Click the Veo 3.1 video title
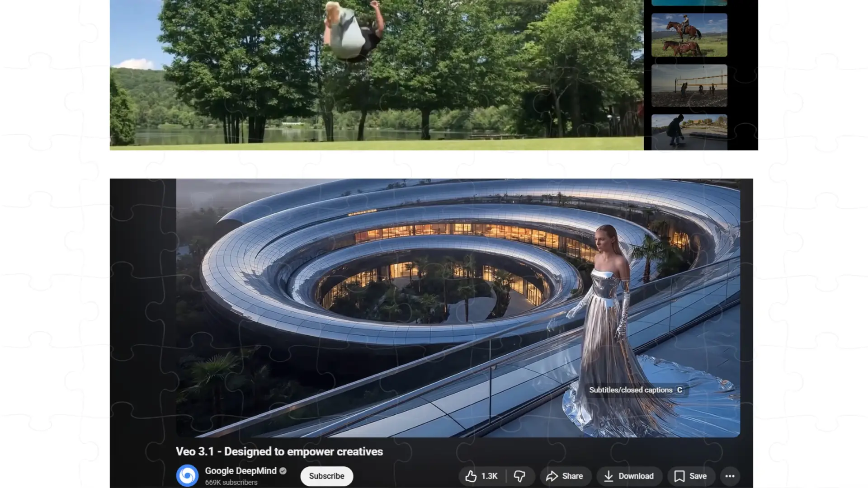 tap(279, 451)
